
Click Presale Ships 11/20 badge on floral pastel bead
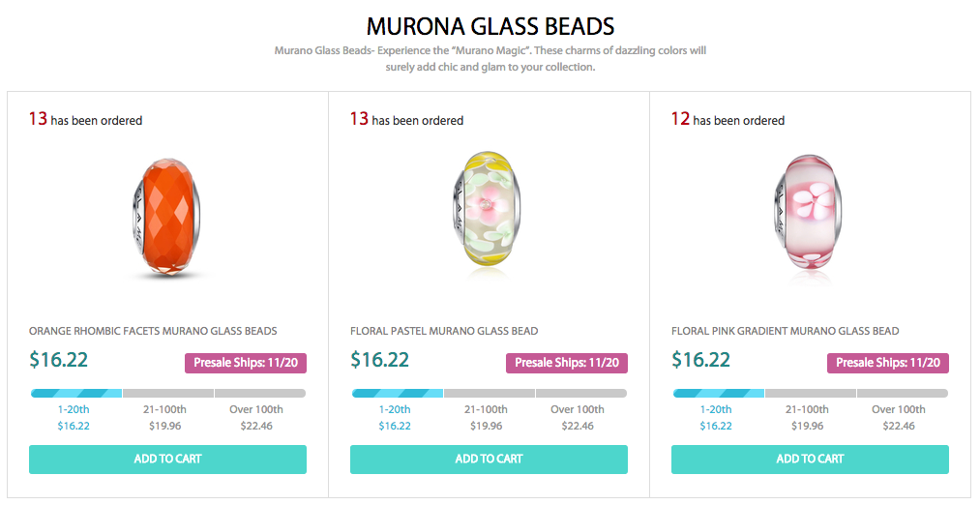(x=567, y=363)
